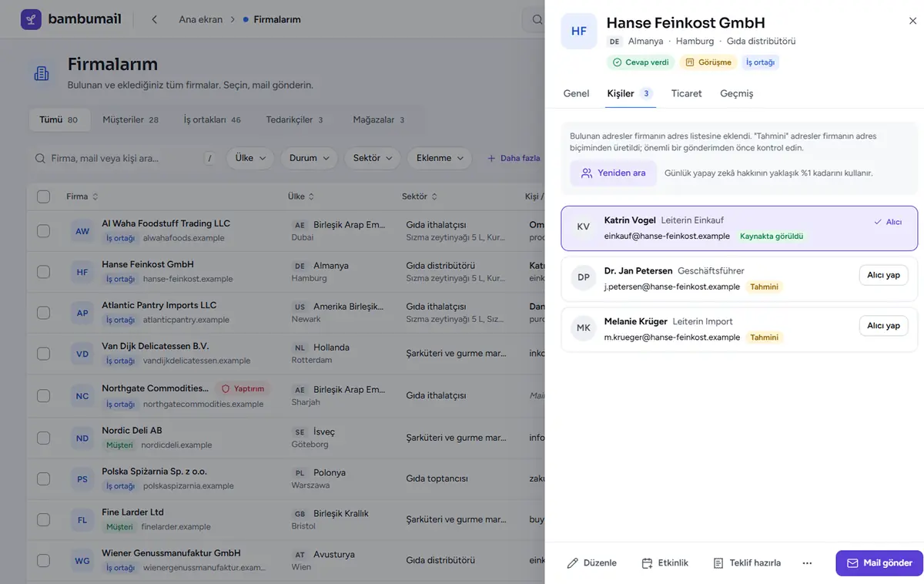Click the search magnifier icon in header
This screenshot has height=584, width=924.
pyautogui.click(x=537, y=19)
